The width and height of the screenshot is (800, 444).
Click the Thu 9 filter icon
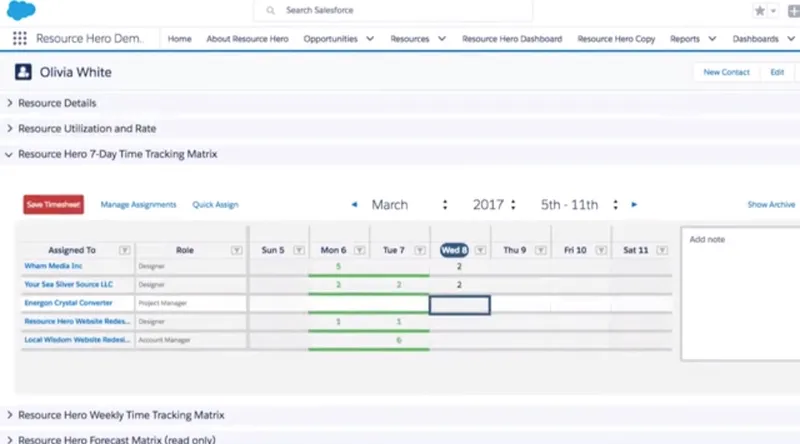click(x=541, y=250)
